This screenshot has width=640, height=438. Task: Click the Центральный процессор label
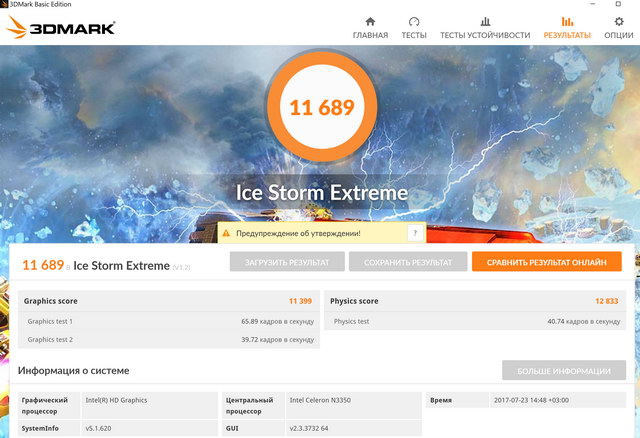point(249,406)
